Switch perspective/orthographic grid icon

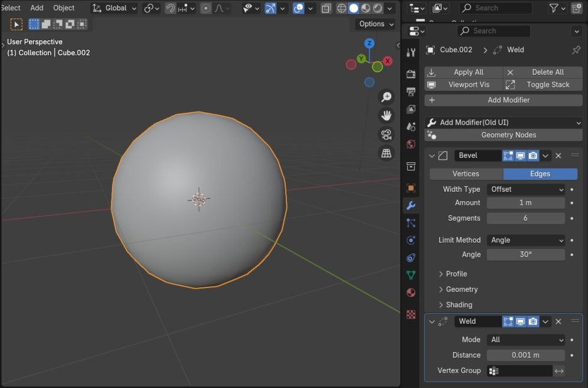386,153
